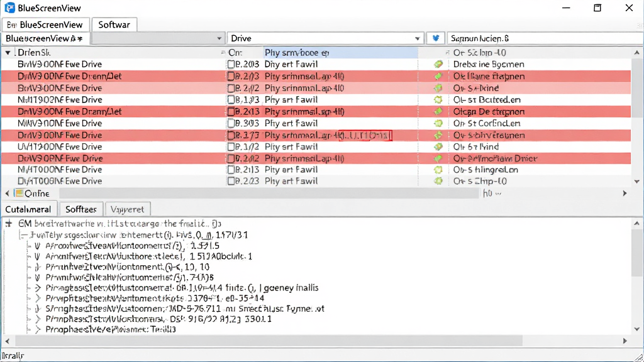Click the BlueScreenView app icon in title bar
The height and width of the screenshot is (362, 644).
coord(9,8)
